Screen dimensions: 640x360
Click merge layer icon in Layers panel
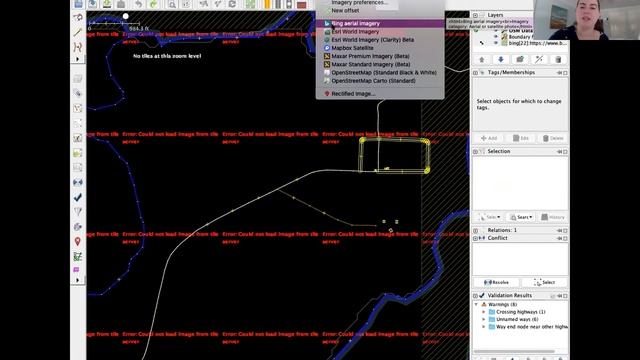[539, 60]
